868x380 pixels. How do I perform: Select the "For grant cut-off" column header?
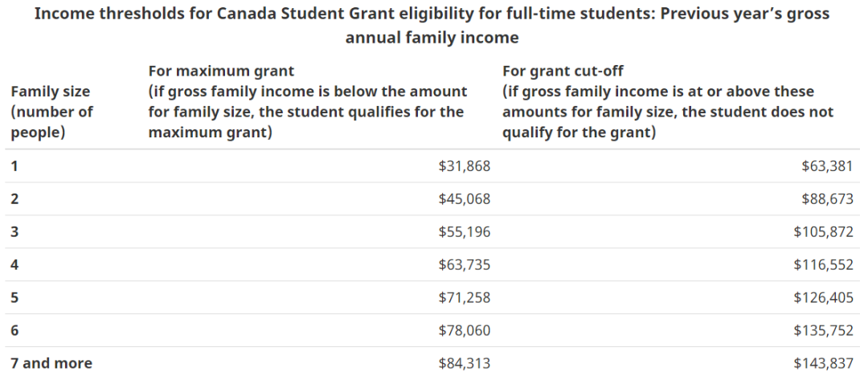point(667,101)
